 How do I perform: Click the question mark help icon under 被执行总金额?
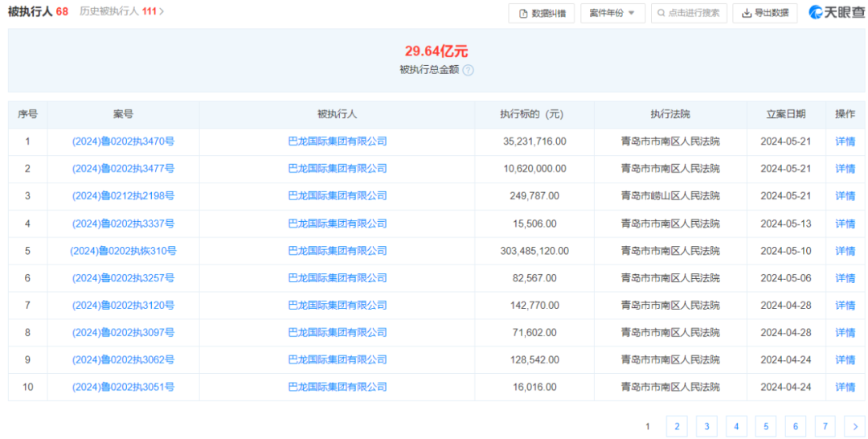tap(469, 70)
